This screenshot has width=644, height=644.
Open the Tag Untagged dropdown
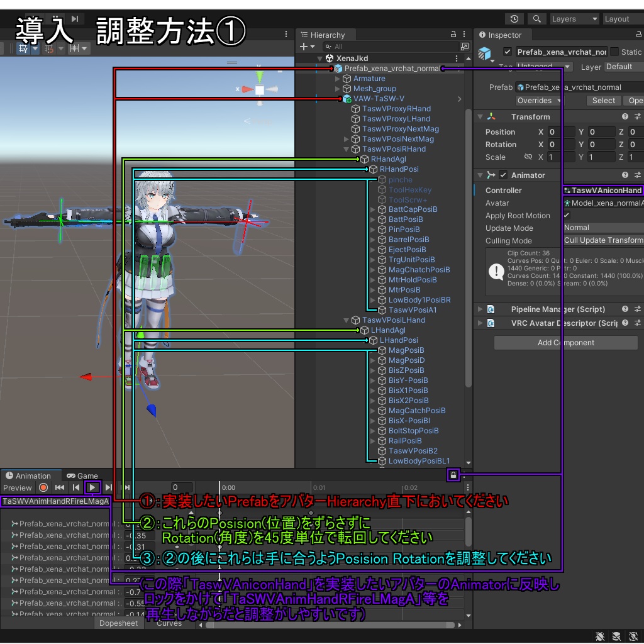(545, 67)
